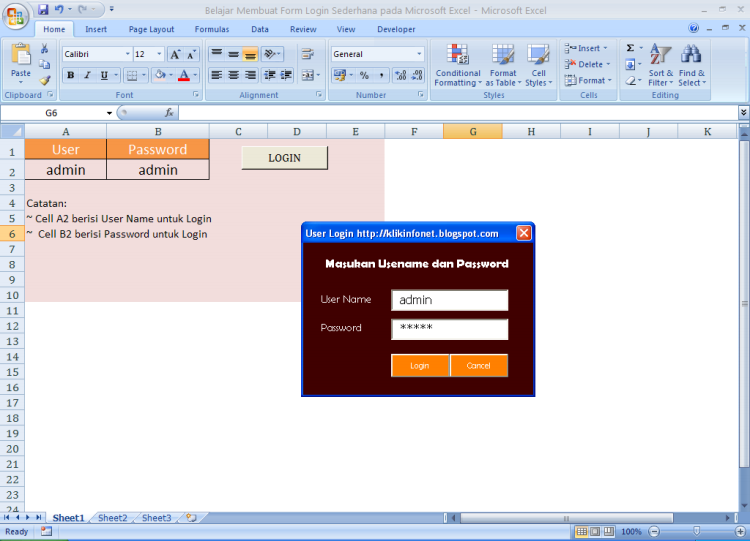Click Insert in the Cells group

(x=586, y=48)
